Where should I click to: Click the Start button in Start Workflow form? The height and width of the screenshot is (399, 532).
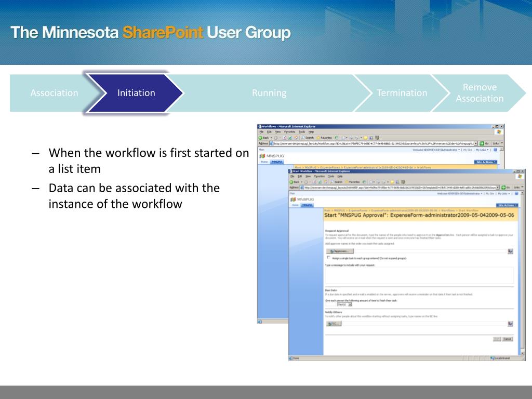tap(497, 339)
